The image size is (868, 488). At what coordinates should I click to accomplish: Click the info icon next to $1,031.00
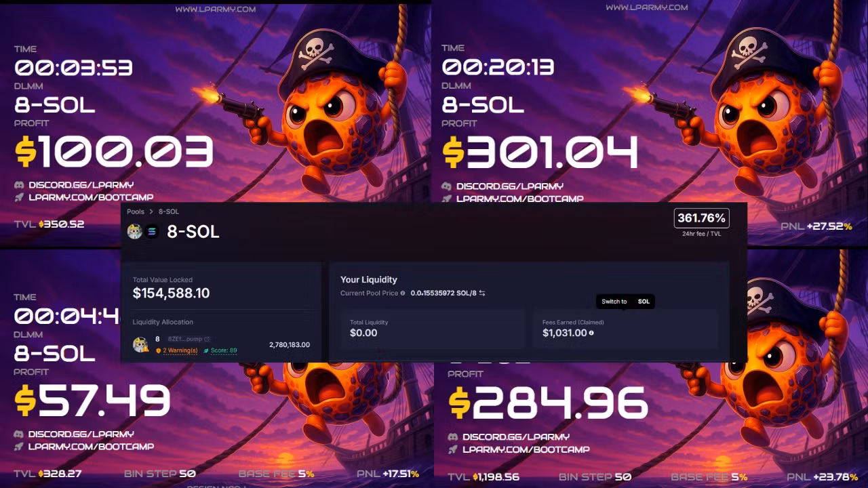591,333
